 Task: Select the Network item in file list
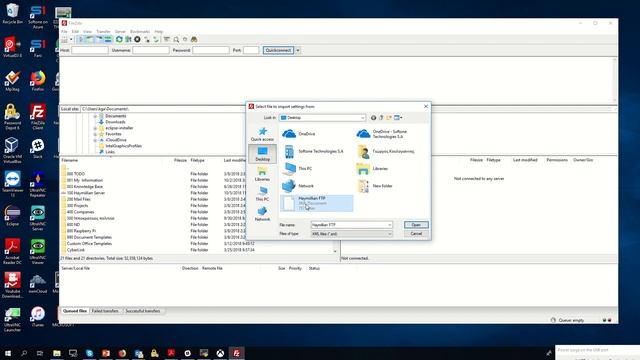[298, 186]
